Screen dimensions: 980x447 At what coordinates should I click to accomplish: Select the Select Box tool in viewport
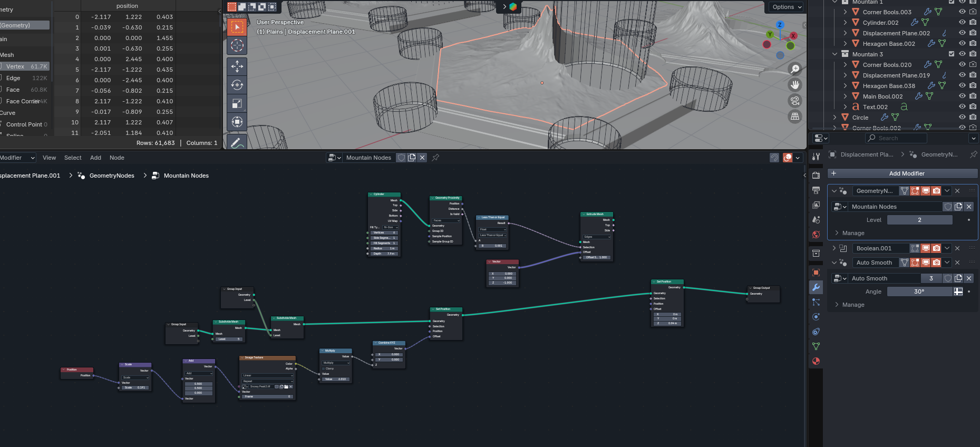coord(237,27)
